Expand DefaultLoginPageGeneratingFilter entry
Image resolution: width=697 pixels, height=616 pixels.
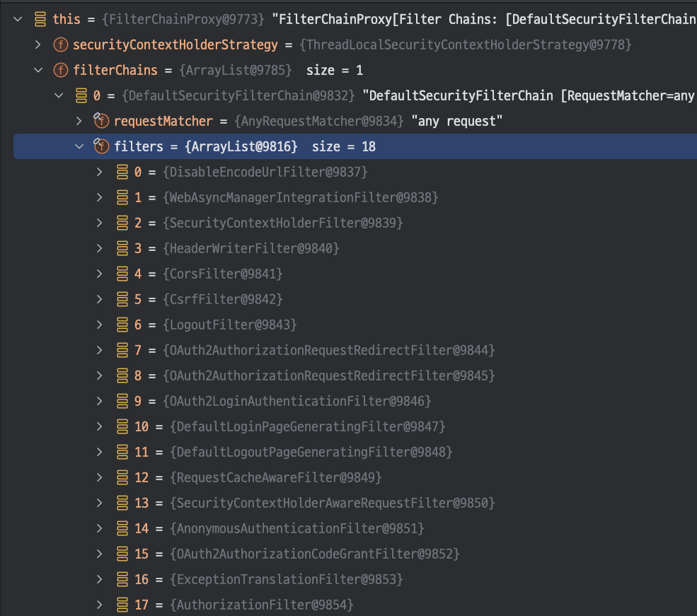100,426
